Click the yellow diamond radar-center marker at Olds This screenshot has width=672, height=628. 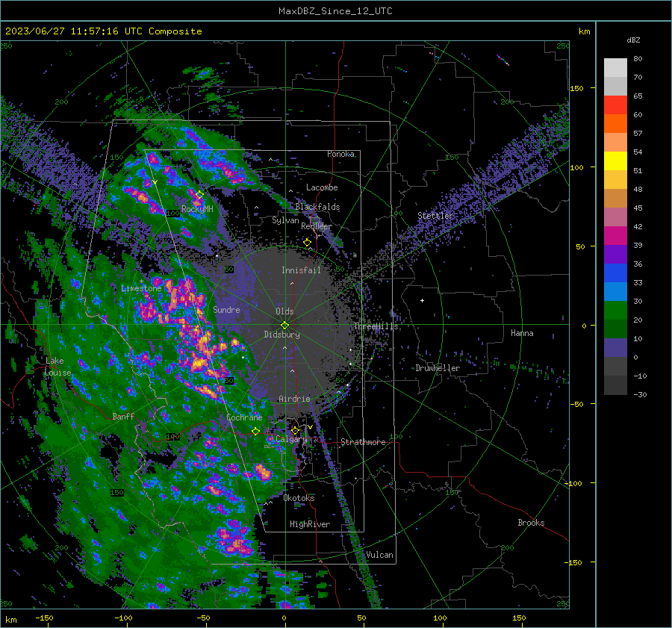point(284,326)
